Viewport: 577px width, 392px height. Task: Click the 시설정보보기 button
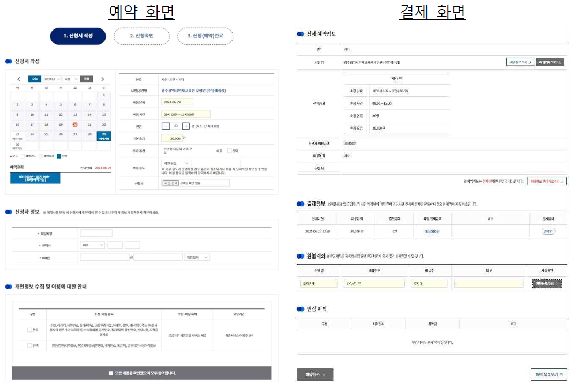click(520, 62)
